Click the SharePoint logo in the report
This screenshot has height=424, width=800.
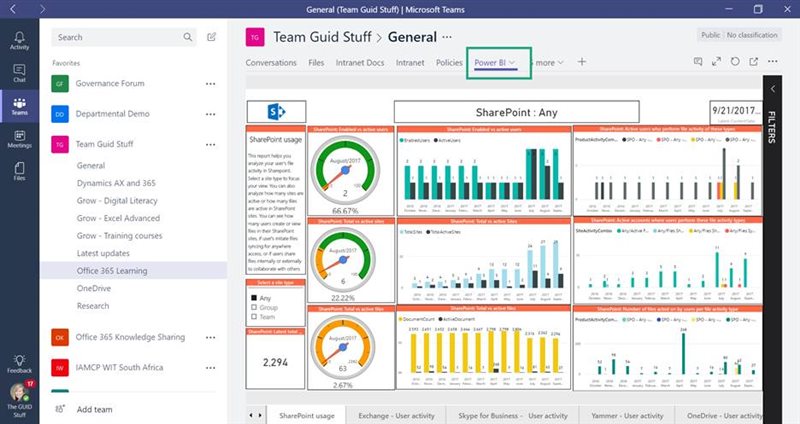tap(276, 112)
